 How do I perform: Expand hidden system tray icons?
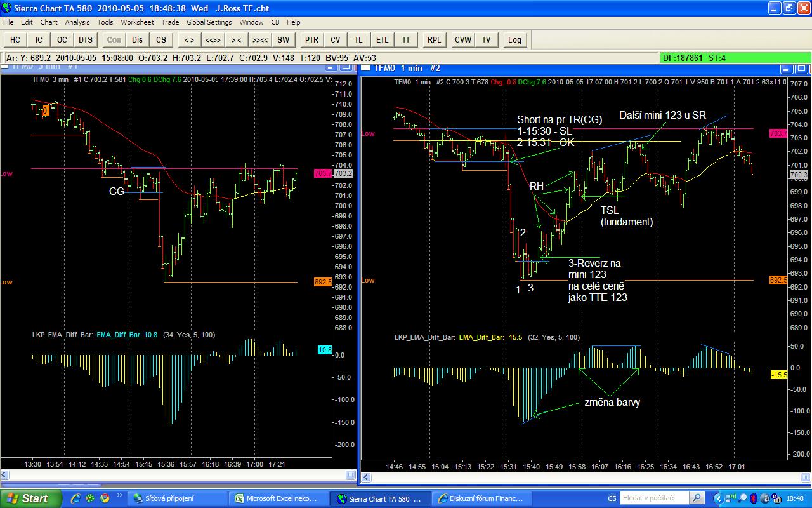(x=718, y=498)
